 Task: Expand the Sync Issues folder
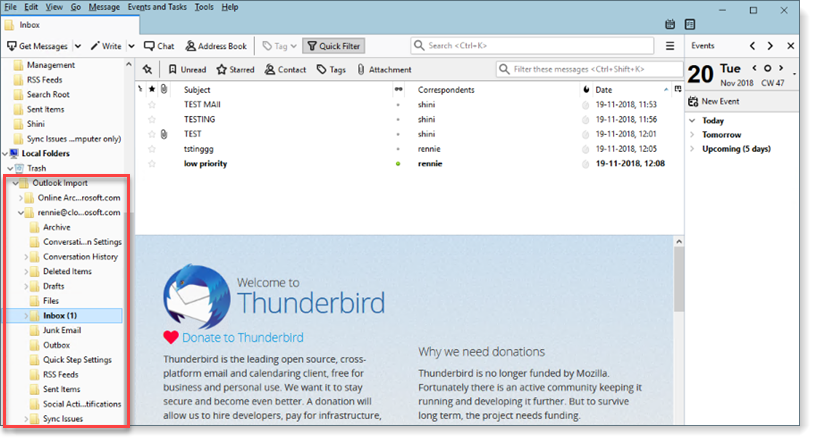click(x=26, y=419)
